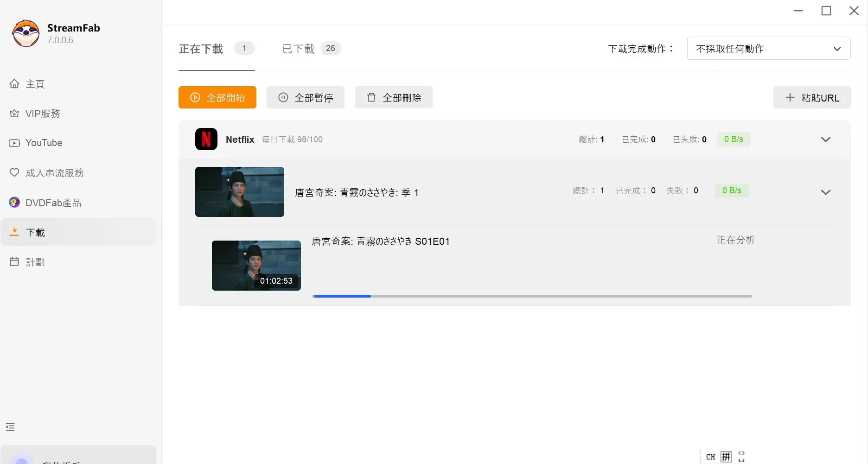Click the 01:02:53 duration label
Viewport: 868px width, 464px height.
[x=276, y=281]
